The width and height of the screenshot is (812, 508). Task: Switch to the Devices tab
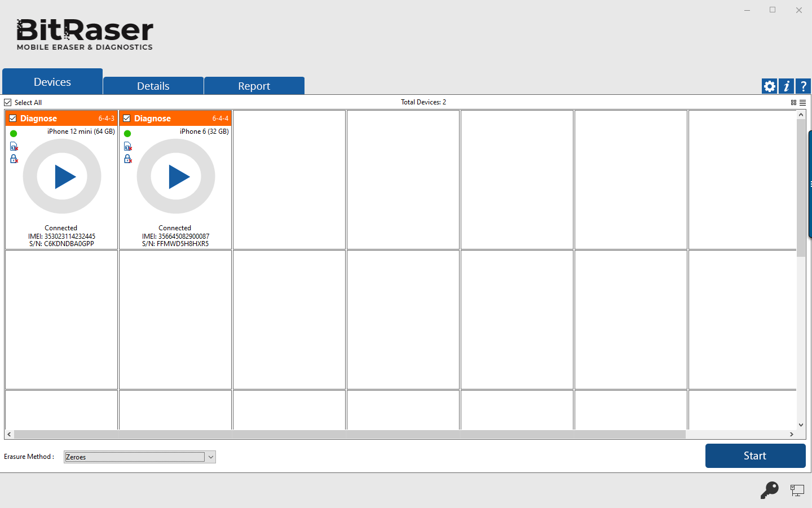point(52,82)
